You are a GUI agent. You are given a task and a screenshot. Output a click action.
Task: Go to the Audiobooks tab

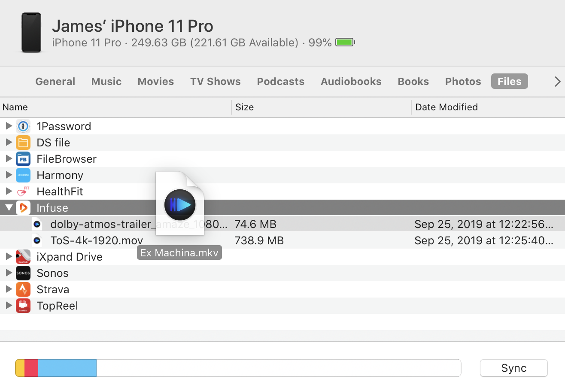pos(351,81)
